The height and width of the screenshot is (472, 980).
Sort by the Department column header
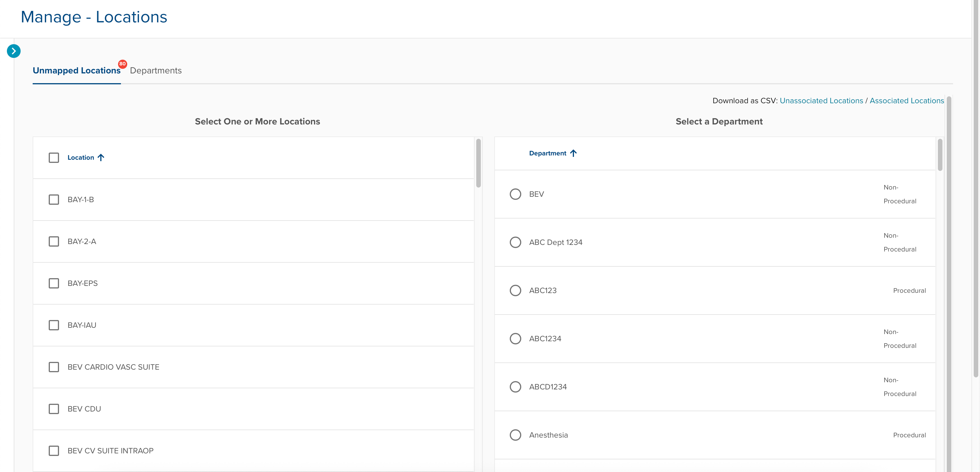[x=547, y=153]
